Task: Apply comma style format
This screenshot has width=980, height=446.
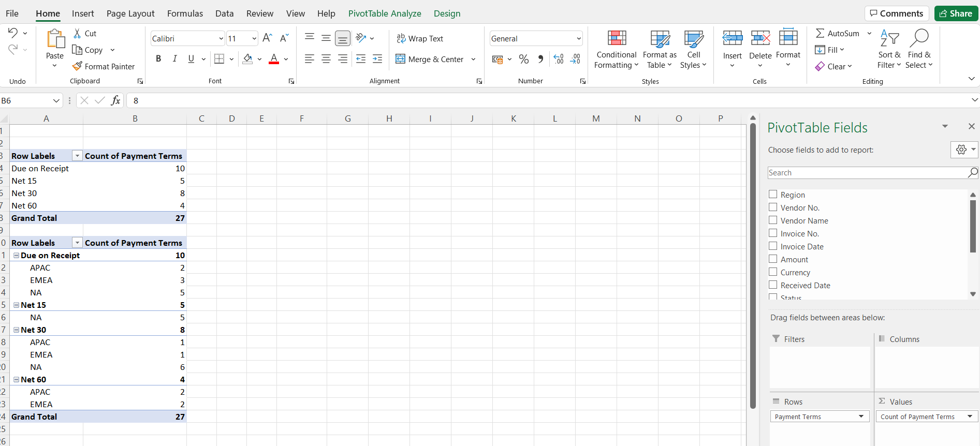Action: pyautogui.click(x=540, y=59)
